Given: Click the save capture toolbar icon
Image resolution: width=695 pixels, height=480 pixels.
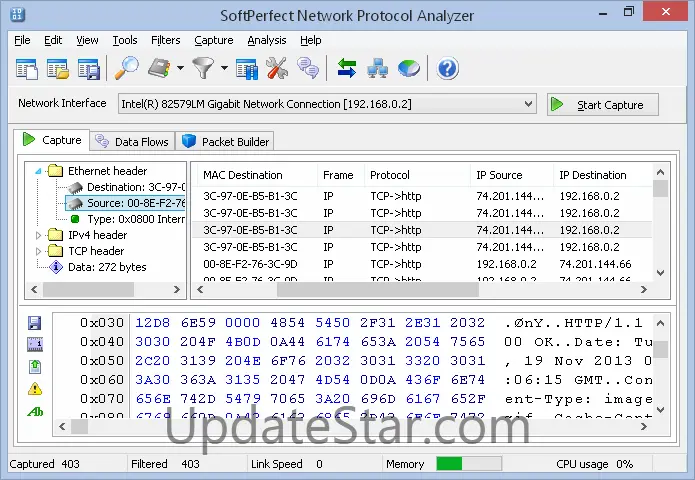Looking at the screenshot, I should click(89, 69).
